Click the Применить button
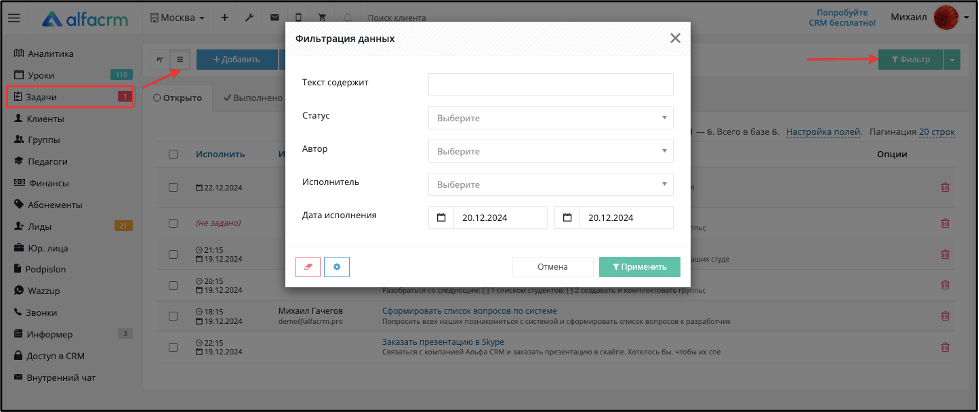The height and width of the screenshot is (412, 979). click(x=639, y=267)
